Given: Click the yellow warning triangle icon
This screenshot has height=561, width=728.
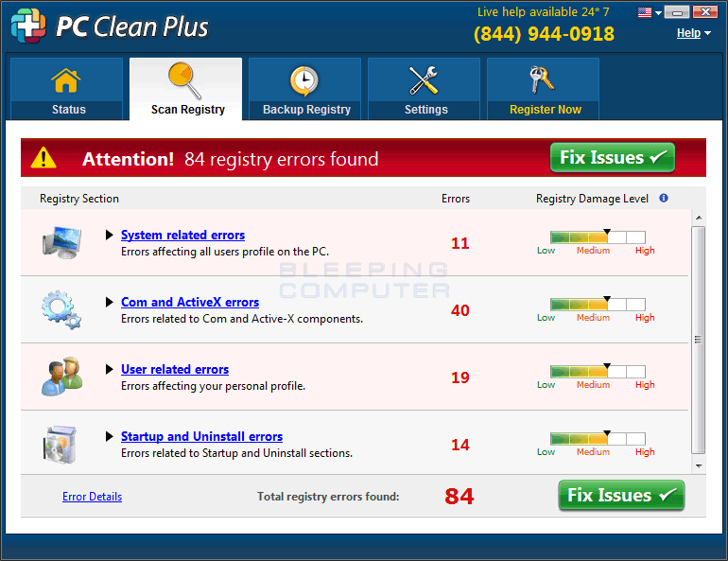Looking at the screenshot, I should coord(43,158).
